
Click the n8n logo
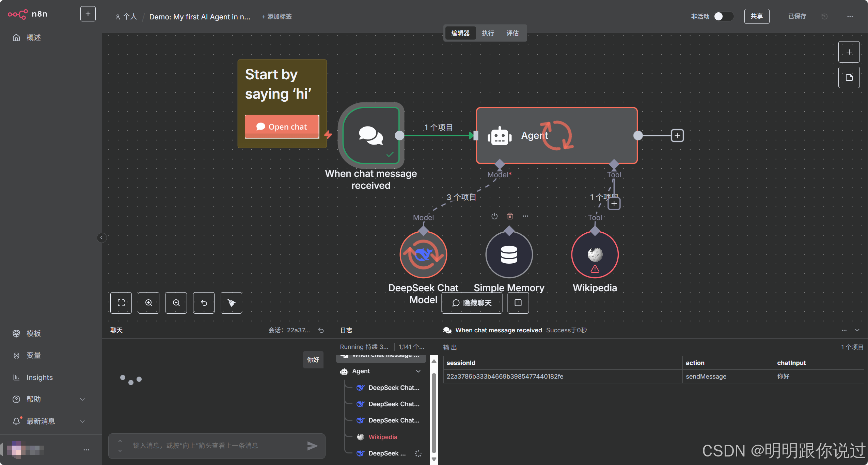tap(28, 14)
